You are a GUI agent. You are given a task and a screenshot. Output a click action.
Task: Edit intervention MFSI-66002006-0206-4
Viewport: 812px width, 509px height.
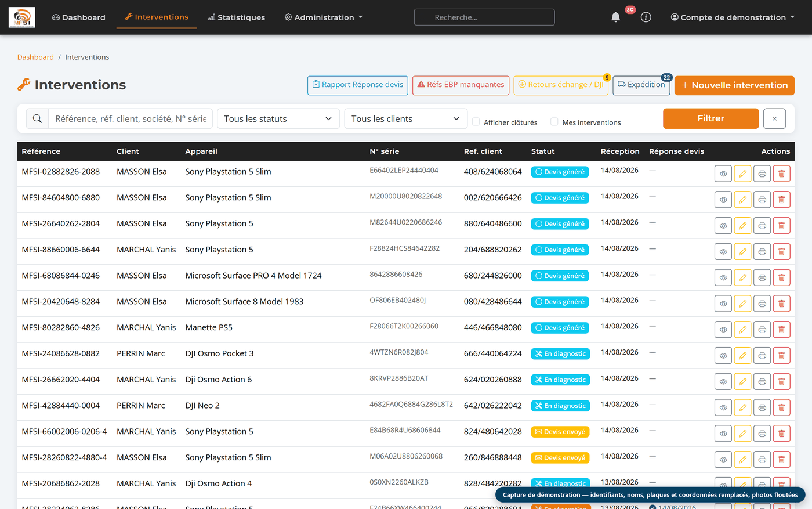point(742,434)
